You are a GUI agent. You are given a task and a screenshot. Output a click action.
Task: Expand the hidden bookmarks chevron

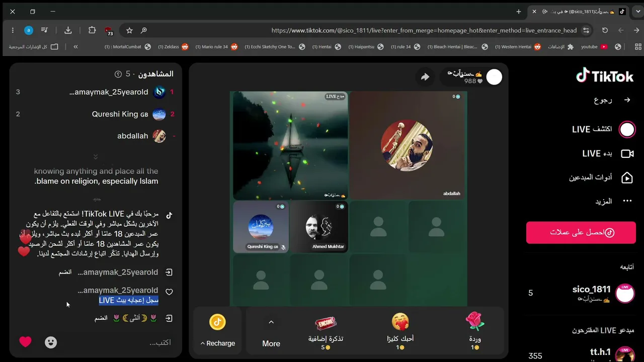point(75,47)
